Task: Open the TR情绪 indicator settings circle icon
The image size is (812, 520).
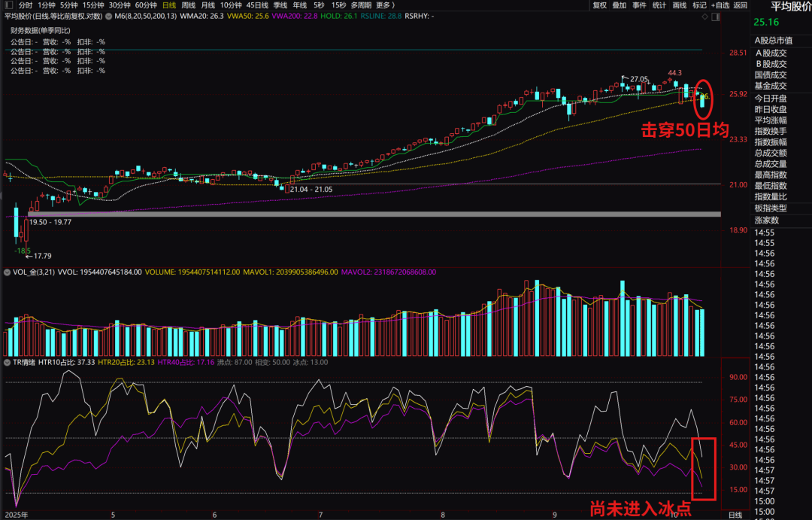Action: click(8, 363)
